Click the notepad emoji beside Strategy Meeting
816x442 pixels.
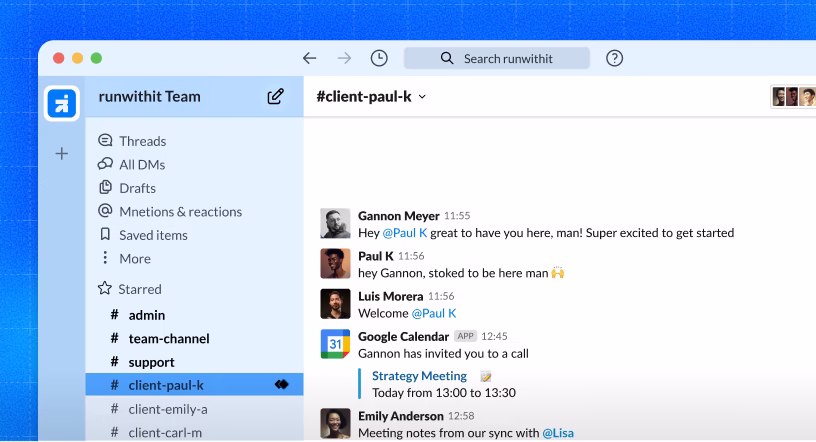coord(486,376)
